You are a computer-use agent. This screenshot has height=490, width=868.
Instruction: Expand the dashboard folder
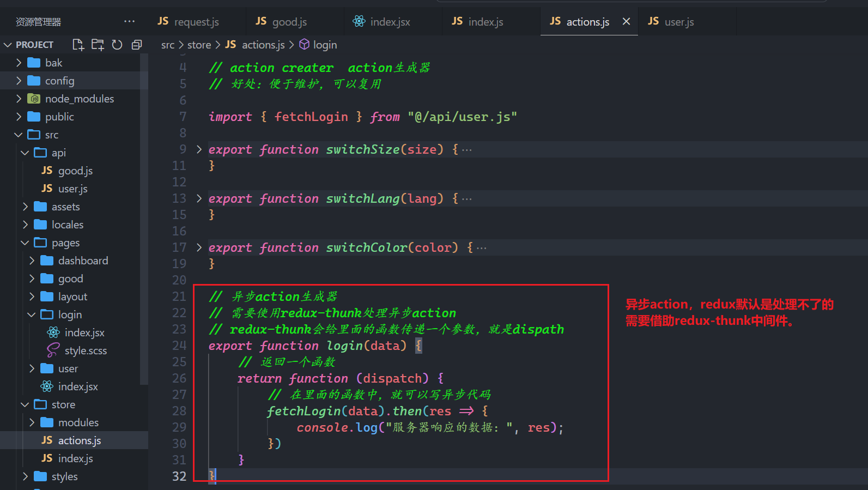[74, 261]
